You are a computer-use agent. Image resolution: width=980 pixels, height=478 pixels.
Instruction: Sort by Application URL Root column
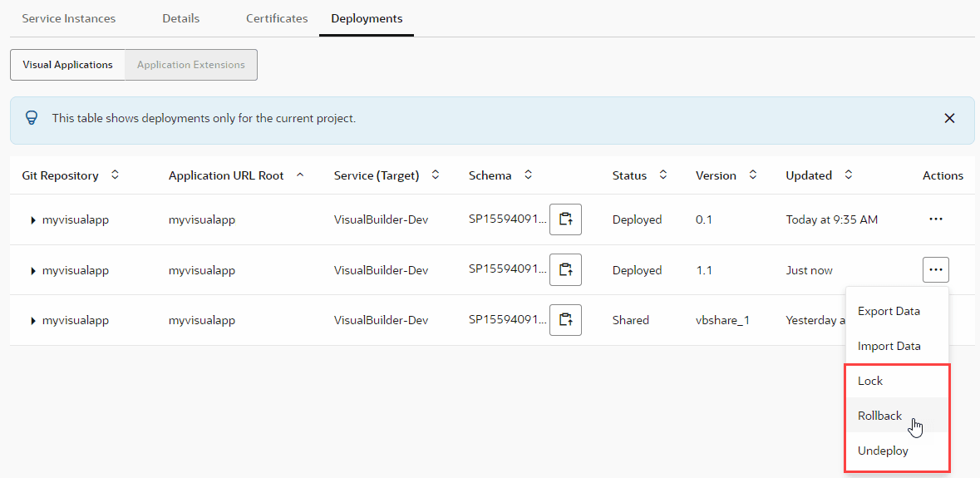pyautogui.click(x=300, y=175)
